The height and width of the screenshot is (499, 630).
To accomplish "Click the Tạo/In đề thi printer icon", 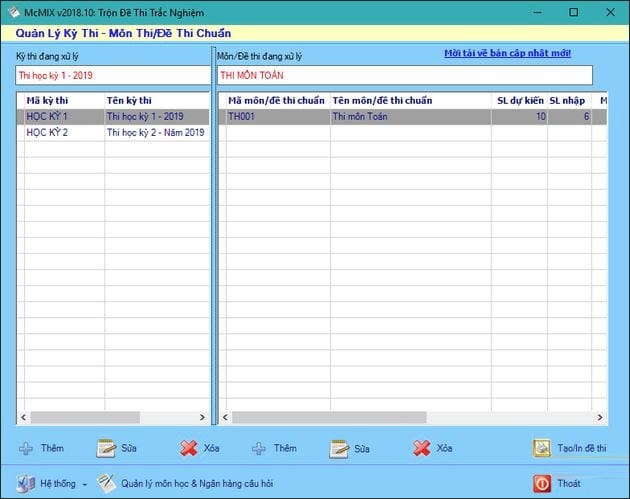I will point(542,448).
